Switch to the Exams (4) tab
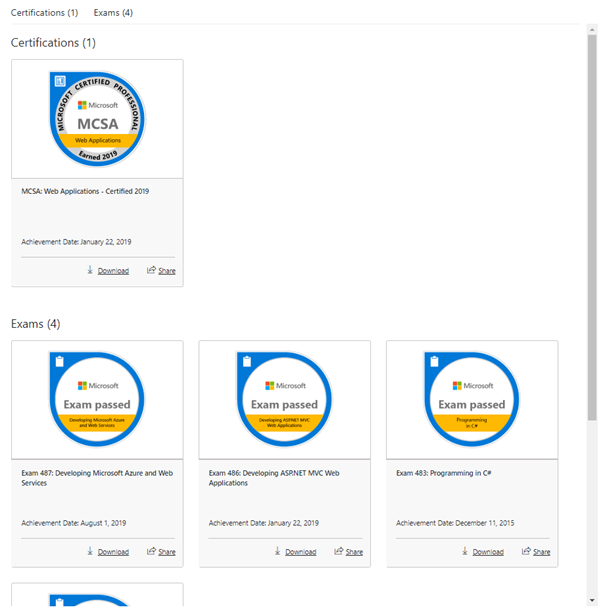Viewport: 605px width, 607px height. pos(113,13)
